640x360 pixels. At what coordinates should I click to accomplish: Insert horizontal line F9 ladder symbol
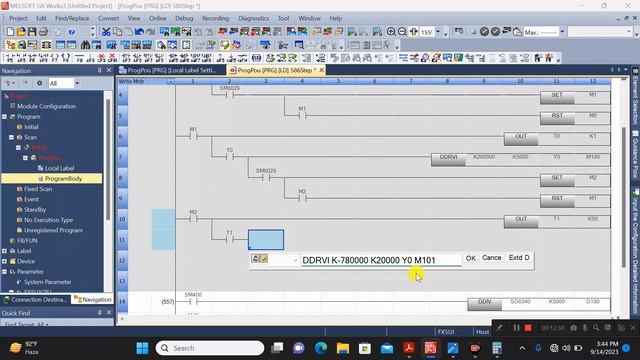click(80, 58)
